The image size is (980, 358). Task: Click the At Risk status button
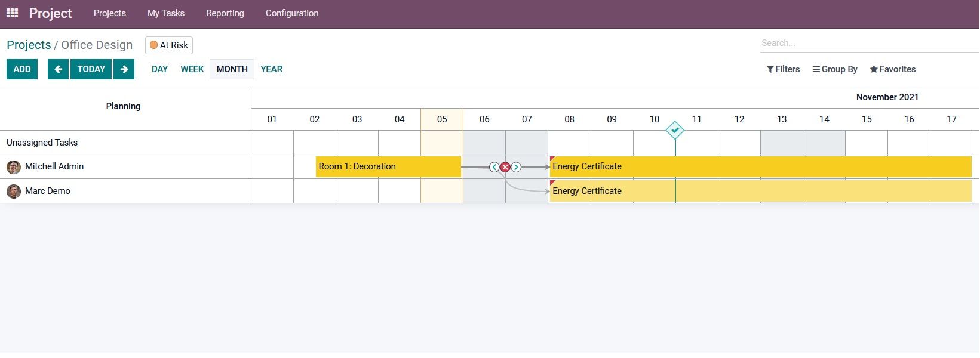pos(169,45)
